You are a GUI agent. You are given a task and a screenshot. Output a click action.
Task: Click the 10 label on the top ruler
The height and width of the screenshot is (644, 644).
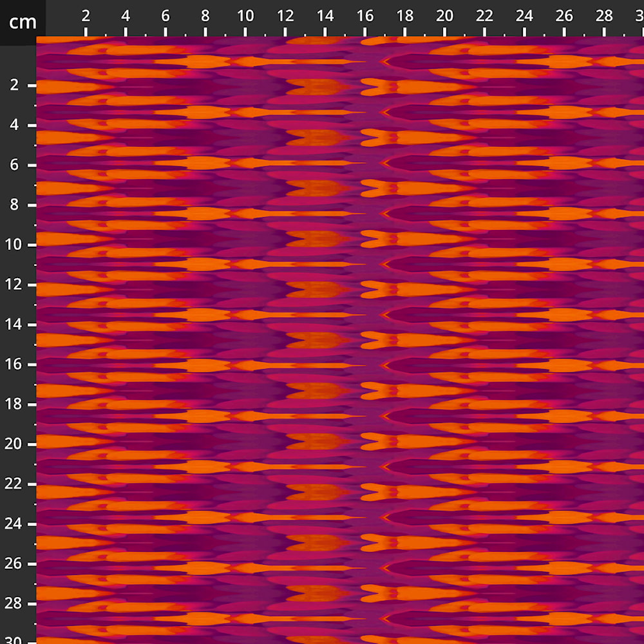[x=245, y=17]
